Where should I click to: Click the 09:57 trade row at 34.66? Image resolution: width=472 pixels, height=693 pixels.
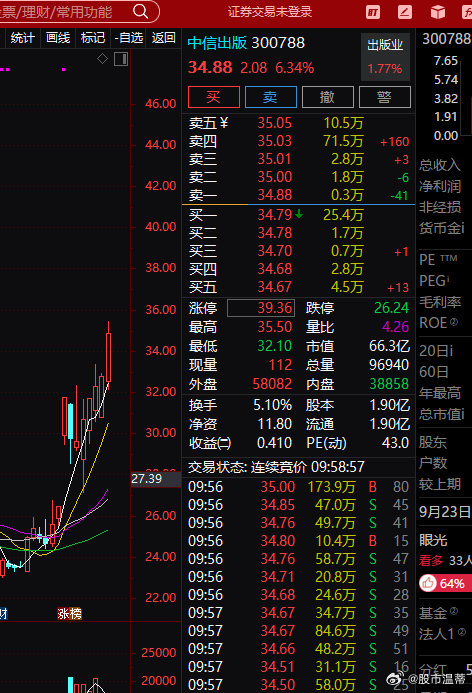click(x=298, y=649)
